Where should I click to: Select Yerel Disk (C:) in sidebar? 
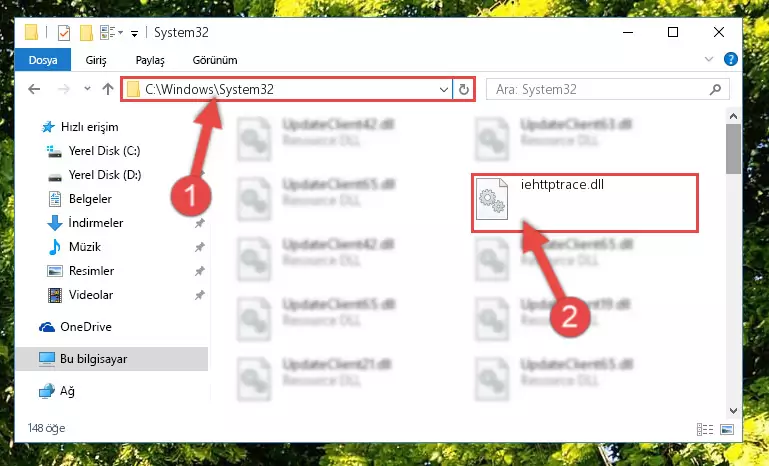(x=104, y=151)
